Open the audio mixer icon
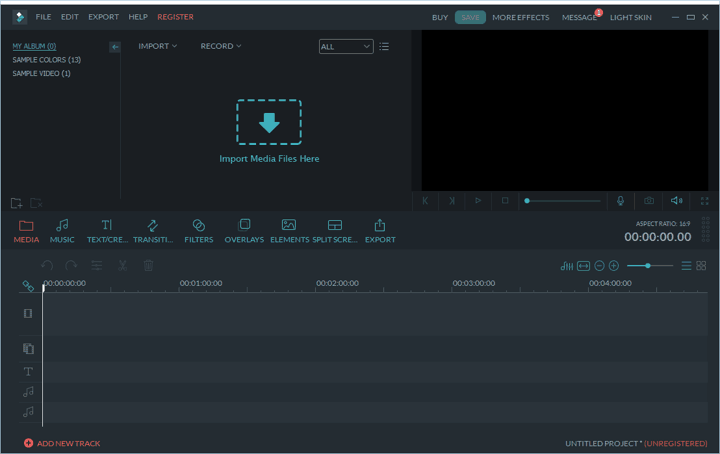This screenshot has height=454, width=720. tap(567, 266)
